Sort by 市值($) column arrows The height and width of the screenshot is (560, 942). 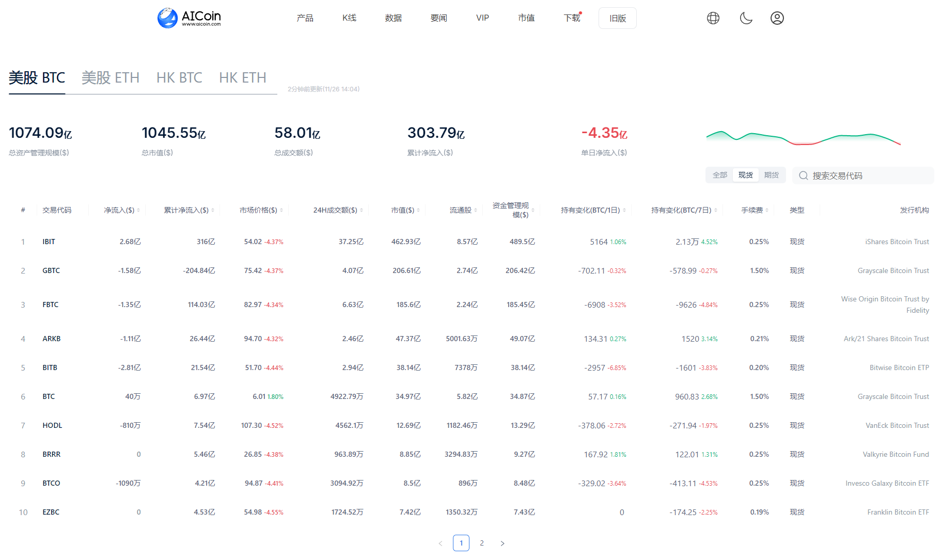click(x=418, y=210)
